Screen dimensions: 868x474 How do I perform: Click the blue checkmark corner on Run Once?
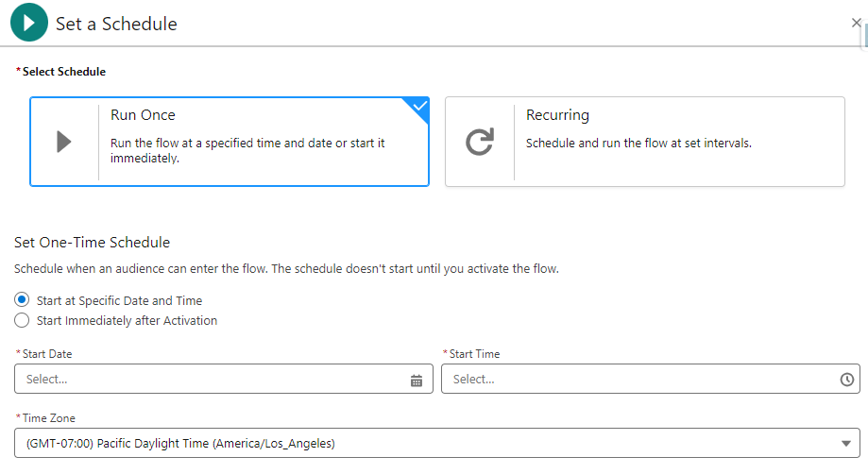pyautogui.click(x=419, y=107)
